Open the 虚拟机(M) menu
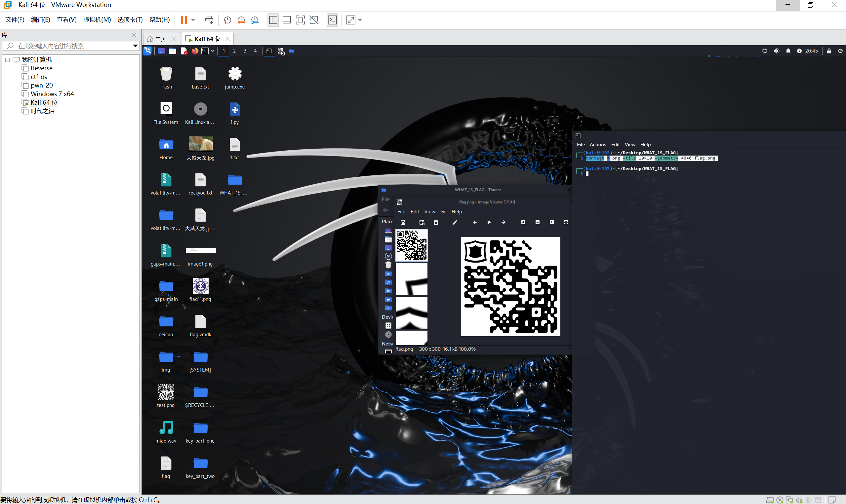Image resolution: width=846 pixels, height=504 pixels. coord(97,20)
